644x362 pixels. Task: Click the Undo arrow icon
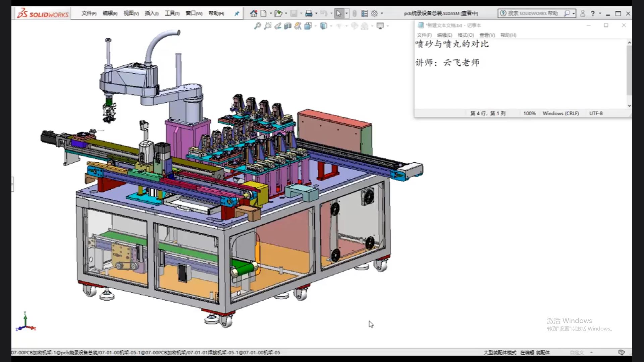pos(324,13)
